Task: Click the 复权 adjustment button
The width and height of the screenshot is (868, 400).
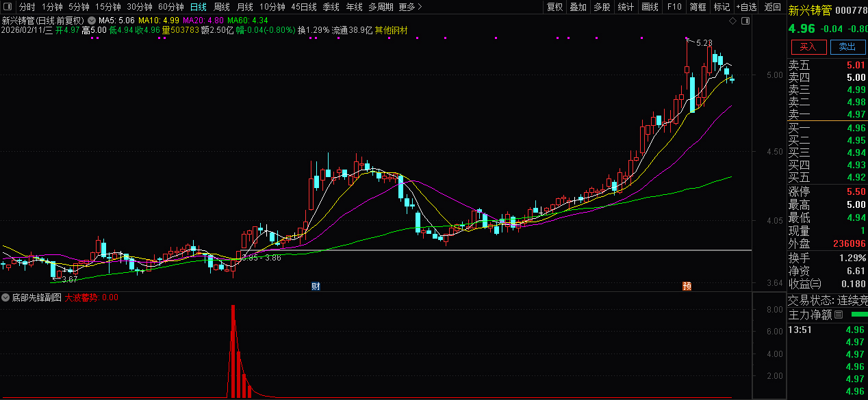Action: click(554, 7)
